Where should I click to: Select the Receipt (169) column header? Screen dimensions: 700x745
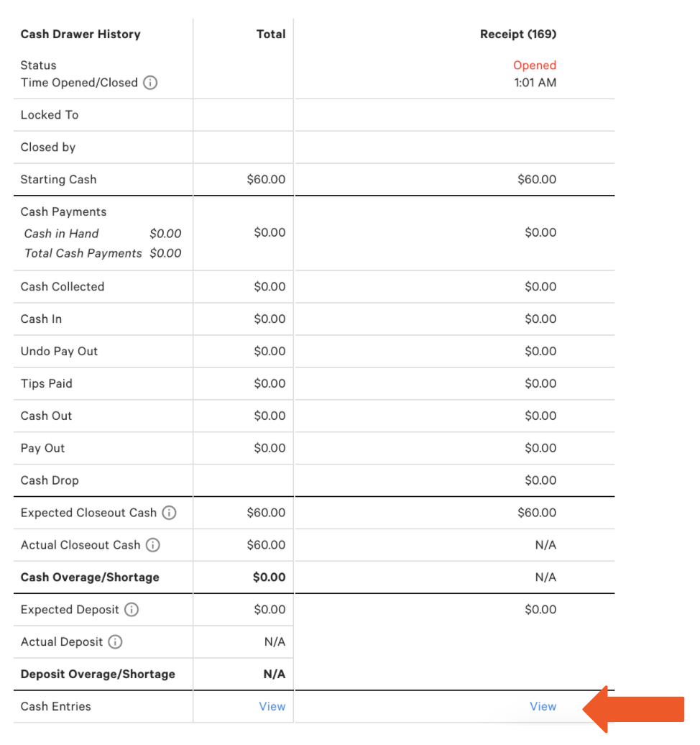[517, 34]
